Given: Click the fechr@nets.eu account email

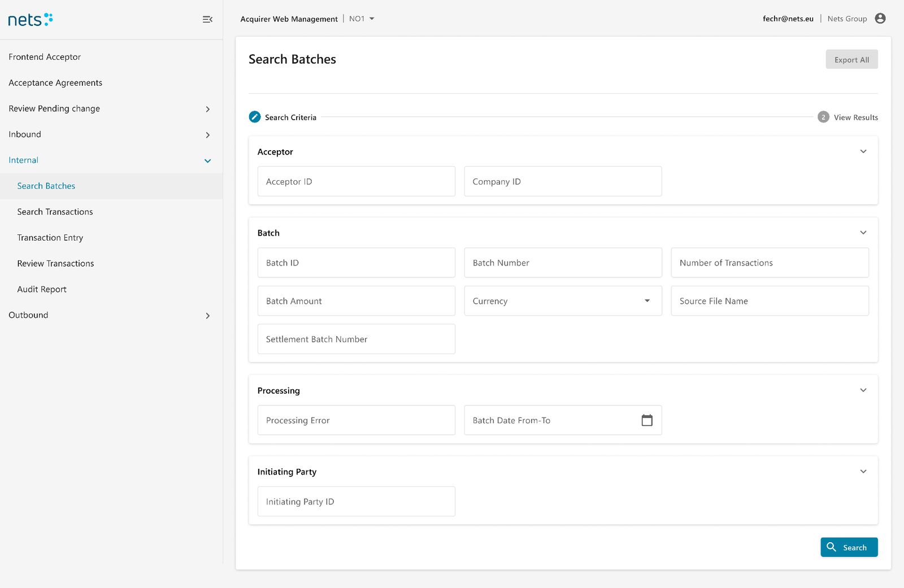Looking at the screenshot, I should (x=788, y=19).
